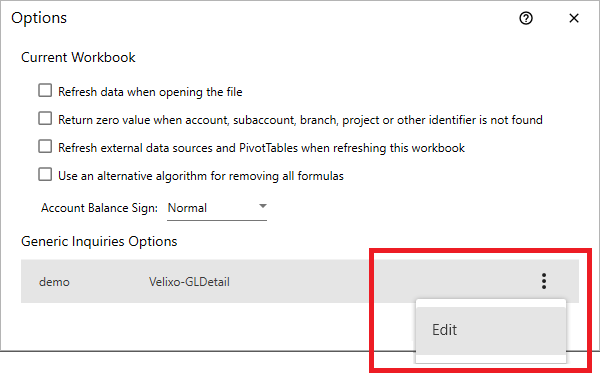Expand the Account Balance Sign dropdown arrow
Screen dimensions: 600x377
click(262, 206)
